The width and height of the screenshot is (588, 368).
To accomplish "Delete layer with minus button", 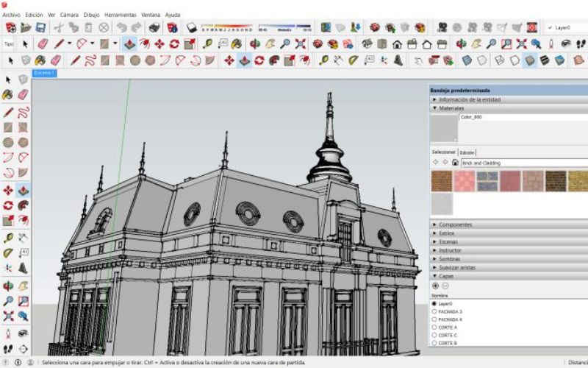I will point(445,286).
